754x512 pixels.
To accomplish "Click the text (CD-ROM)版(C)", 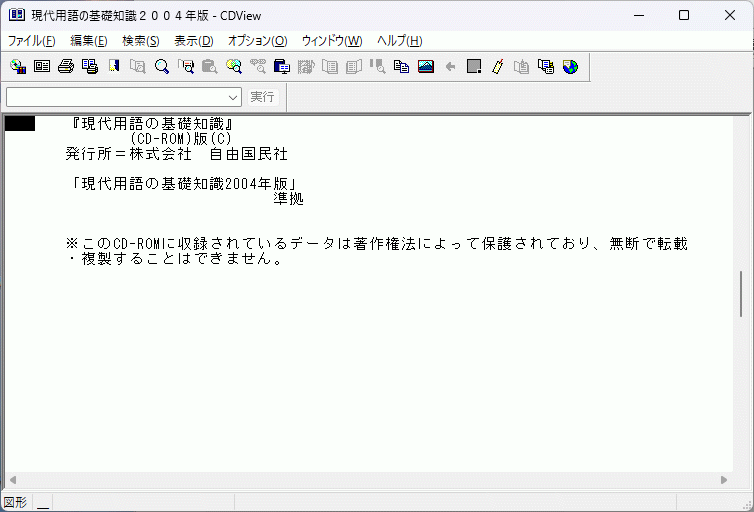I will click(x=180, y=139).
